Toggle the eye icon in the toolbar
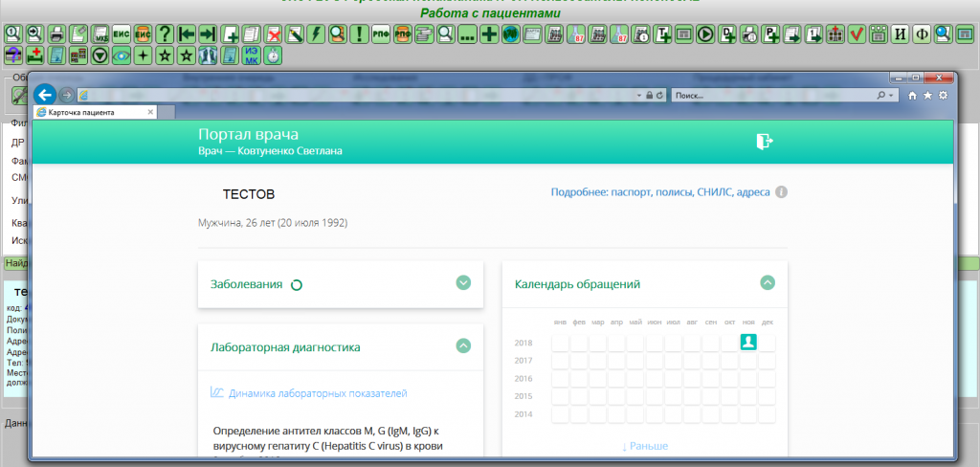The image size is (980, 467). click(x=122, y=56)
